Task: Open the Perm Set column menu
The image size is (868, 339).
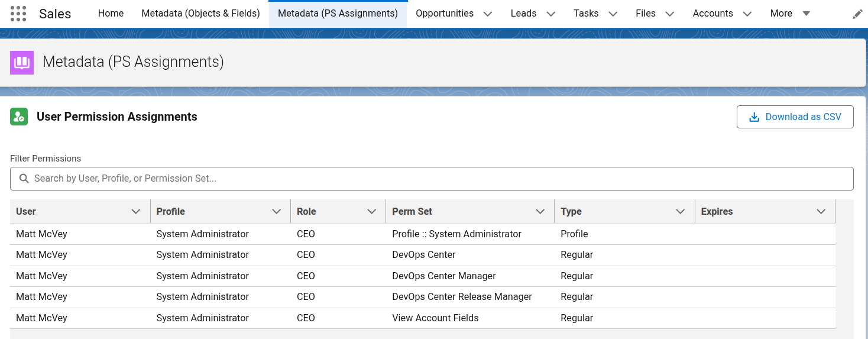Action: click(x=540, y=212)
